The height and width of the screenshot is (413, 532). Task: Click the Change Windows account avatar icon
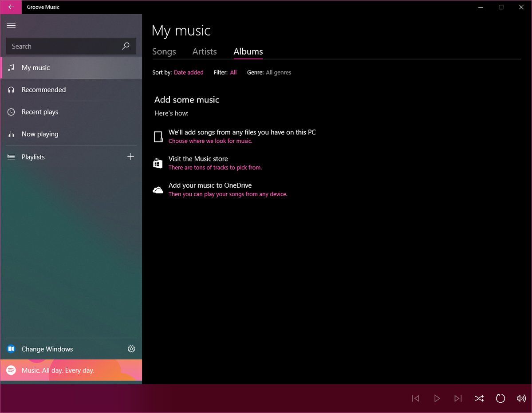tap(11, 349)
